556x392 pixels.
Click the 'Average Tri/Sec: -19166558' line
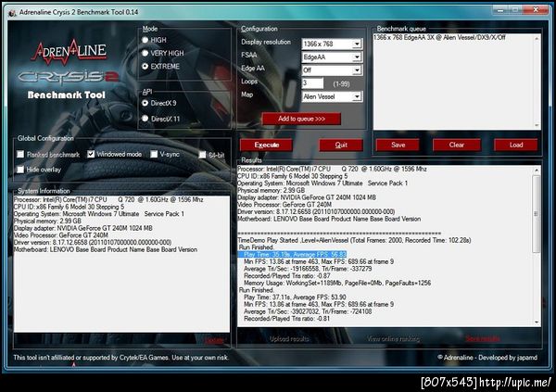[308, 269]
